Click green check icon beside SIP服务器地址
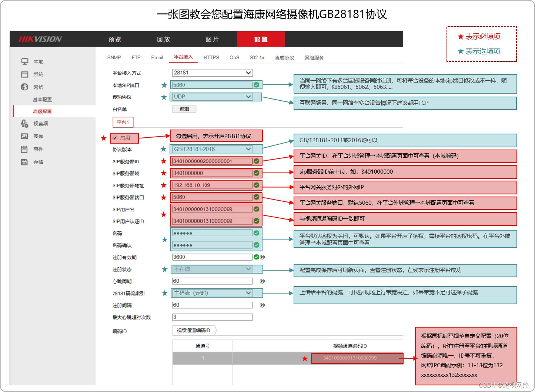Screen dimensions: 535x392 pyautogui.click(x=256, y=185)
